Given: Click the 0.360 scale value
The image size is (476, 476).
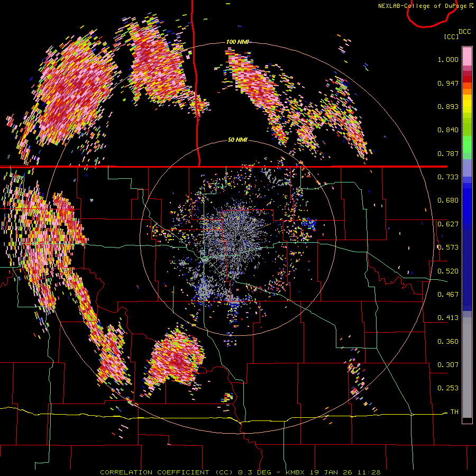Looking at the screenshot, I should (448, 341).
